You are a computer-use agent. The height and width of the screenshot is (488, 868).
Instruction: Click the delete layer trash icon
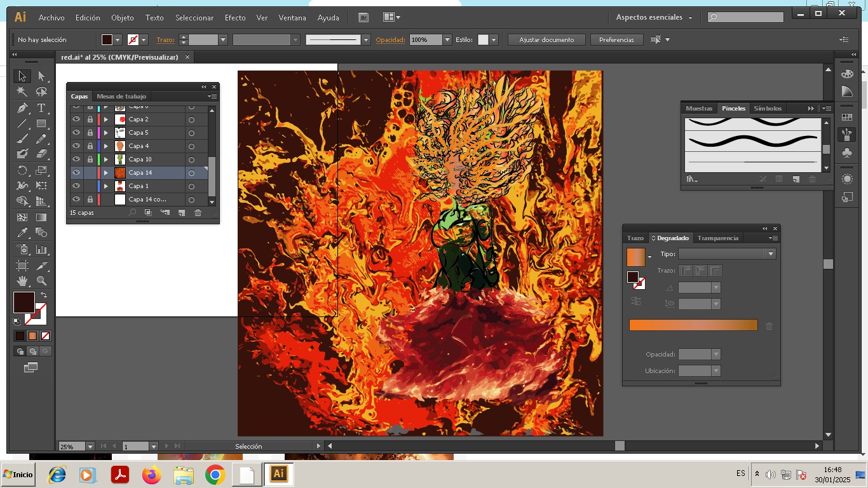[198, 213]
